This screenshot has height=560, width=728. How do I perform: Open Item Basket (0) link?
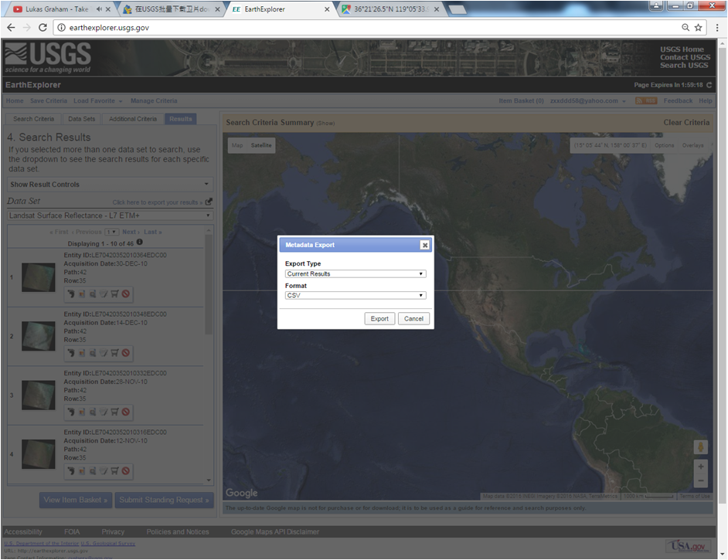click(521, 100)
